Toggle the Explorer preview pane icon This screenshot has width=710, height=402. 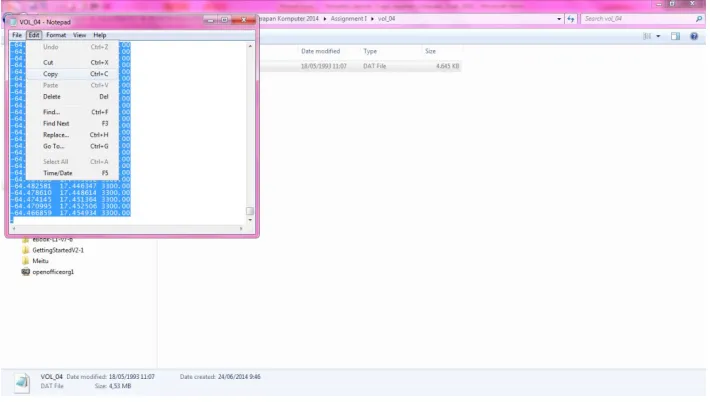coord(675,36)
